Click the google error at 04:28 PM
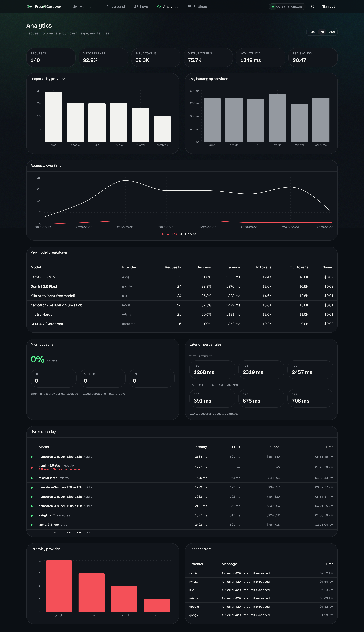The height and width of the screenshot is (632, 364). [x=261, y=615]
